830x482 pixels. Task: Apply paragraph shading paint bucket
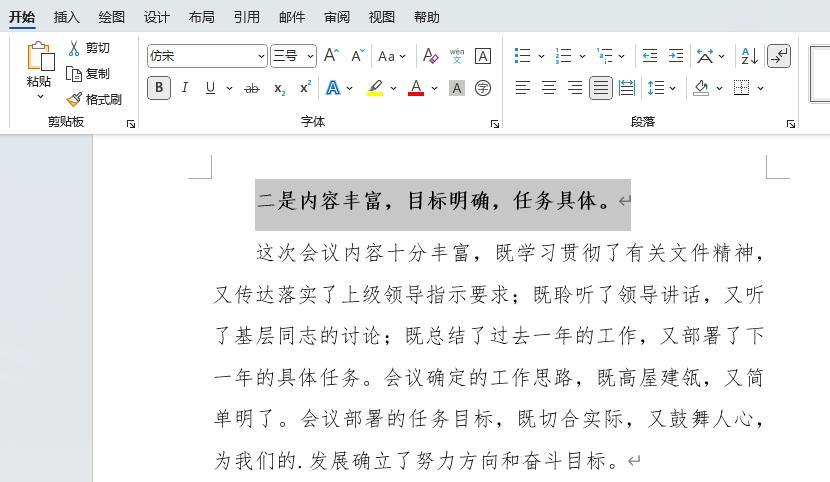pyautogui.click(x=701, y=88)
